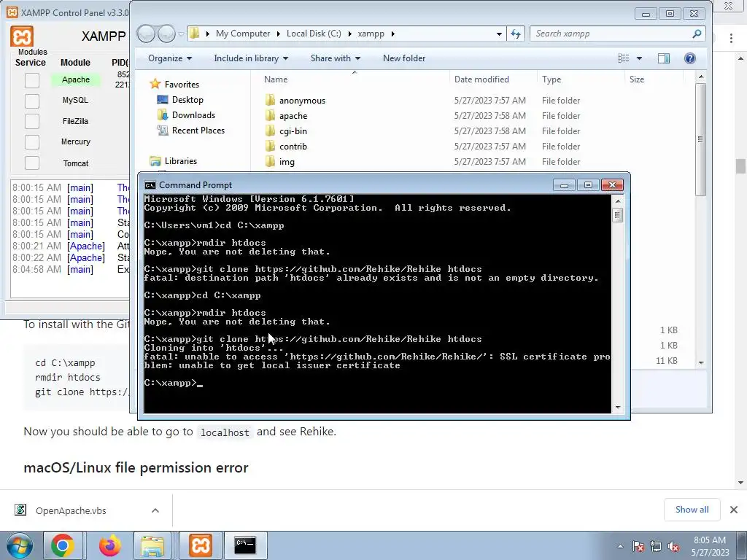Screen dimensions: 747x560
Task: Click the Action Center flag icon
Action: coord(639,546)
